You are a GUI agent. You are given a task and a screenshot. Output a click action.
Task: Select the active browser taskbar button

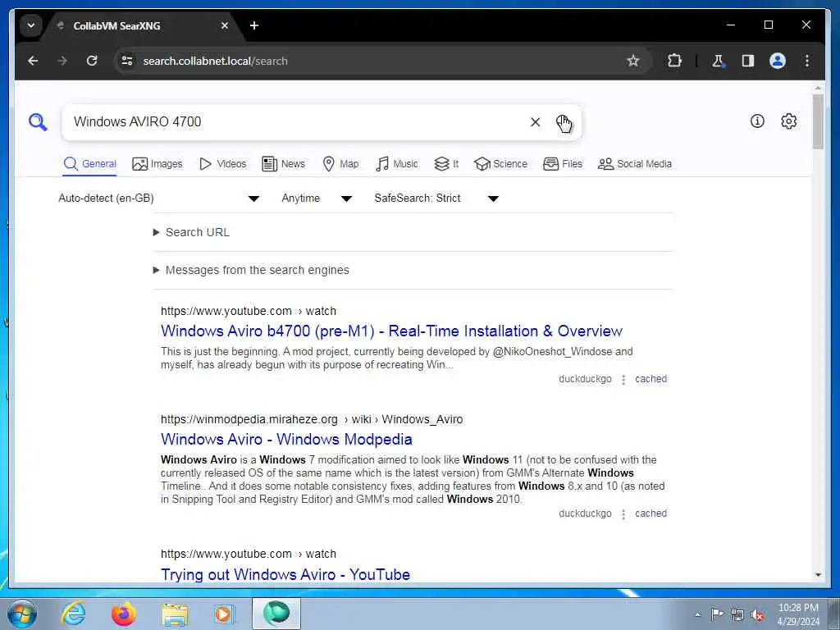[x=276, y=614]
